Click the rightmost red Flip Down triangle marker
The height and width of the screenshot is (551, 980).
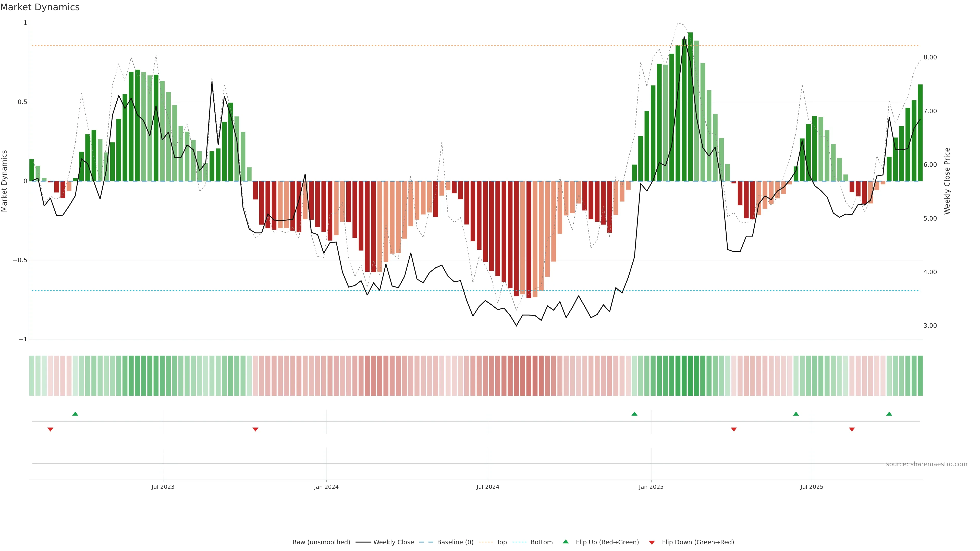click(852, 429)
